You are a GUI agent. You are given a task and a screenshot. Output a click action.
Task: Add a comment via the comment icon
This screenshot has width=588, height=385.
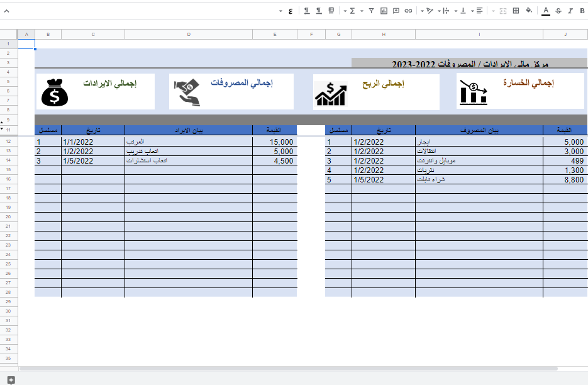tap(396, 11)
